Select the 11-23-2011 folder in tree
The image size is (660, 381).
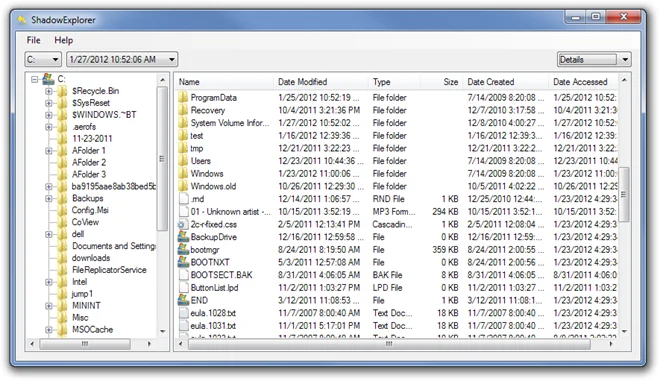[92, 139]
